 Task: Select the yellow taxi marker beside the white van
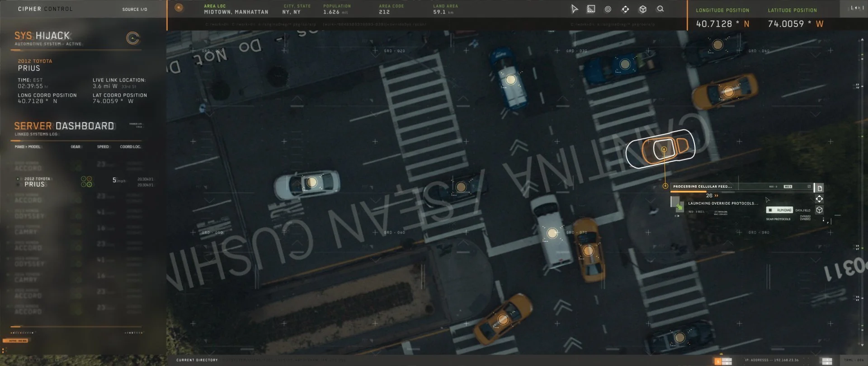[588, 250]
